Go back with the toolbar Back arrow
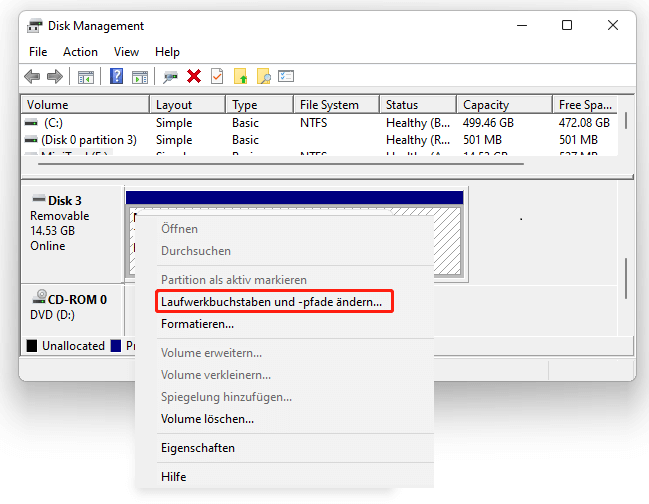Screen dimensions: 649x504 32,77
